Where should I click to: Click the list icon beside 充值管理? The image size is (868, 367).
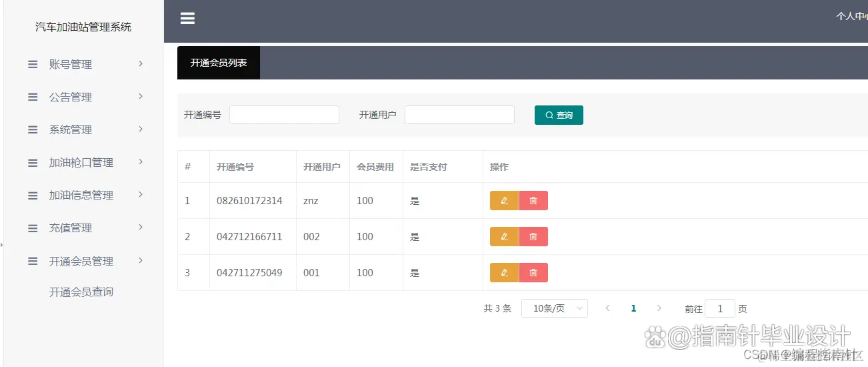pos(33,228)
